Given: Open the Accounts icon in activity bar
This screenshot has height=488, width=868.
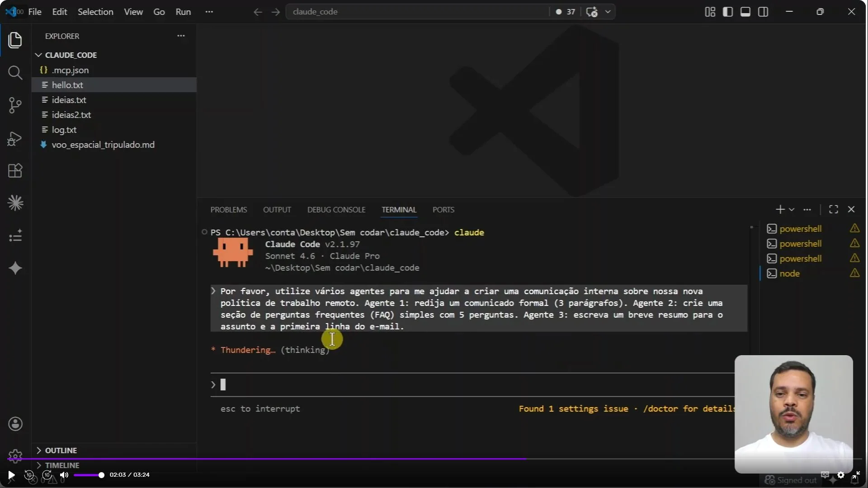Looking at the screenshot, I should pos(15,424).
